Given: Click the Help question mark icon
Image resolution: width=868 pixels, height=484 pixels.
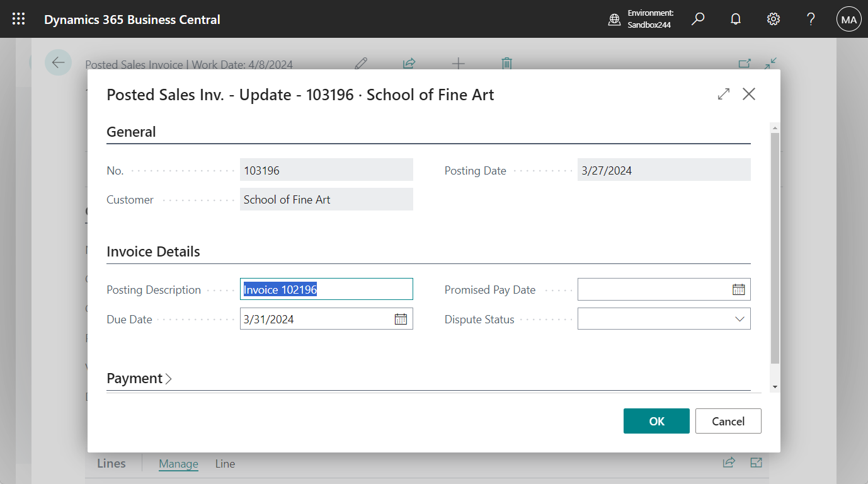Looking at the screenshot, I should pos(810,20).
